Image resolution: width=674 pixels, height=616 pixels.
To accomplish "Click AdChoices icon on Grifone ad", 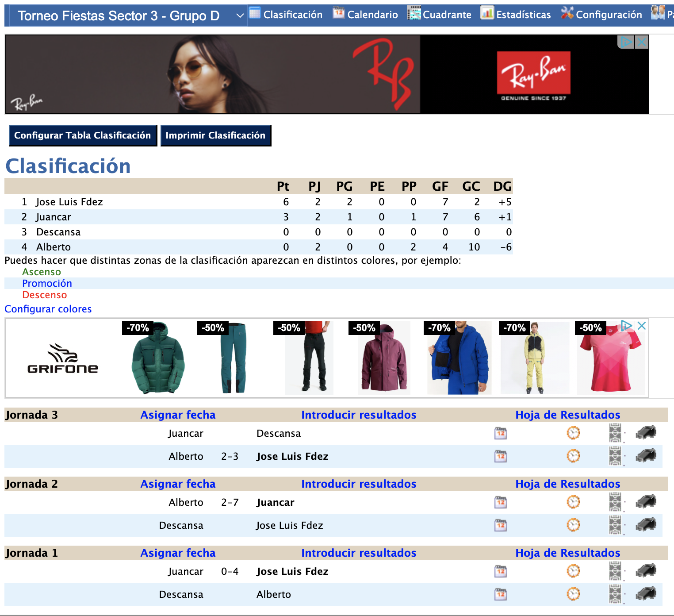I will click(x=626, y=326).
